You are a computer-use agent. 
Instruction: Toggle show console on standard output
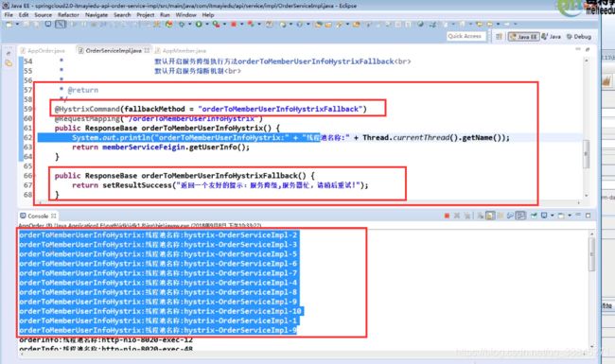point(510,216)
